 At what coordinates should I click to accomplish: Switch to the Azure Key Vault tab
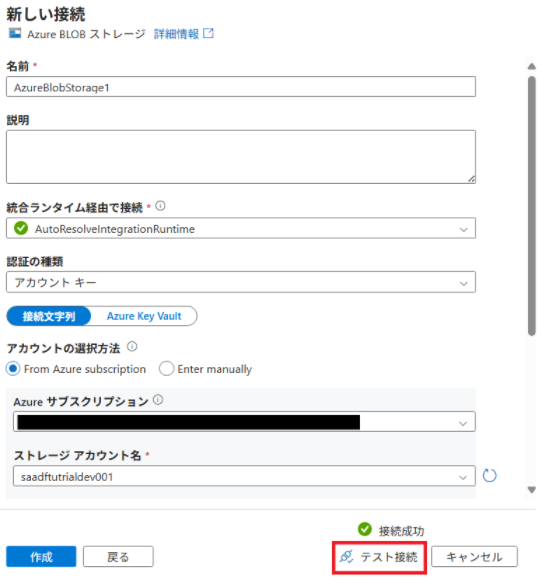coord(144,316)
